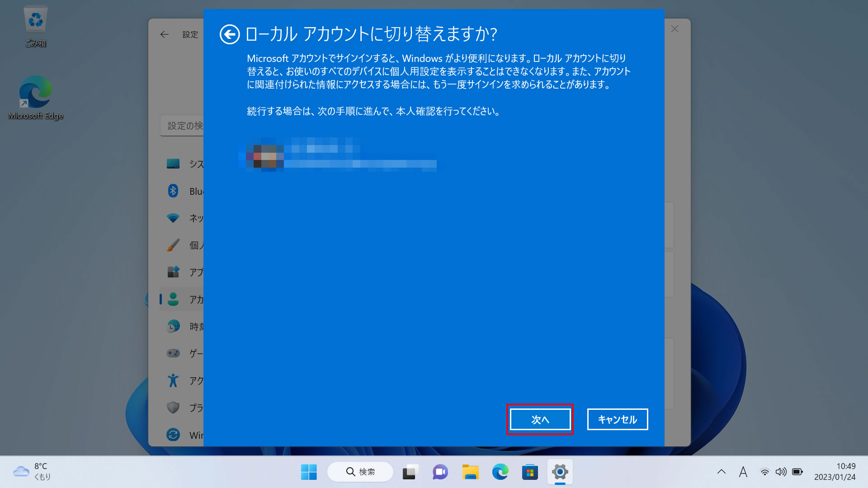Open Wi-Fi network tray icon
868x488 pixels.
(764, 472)
